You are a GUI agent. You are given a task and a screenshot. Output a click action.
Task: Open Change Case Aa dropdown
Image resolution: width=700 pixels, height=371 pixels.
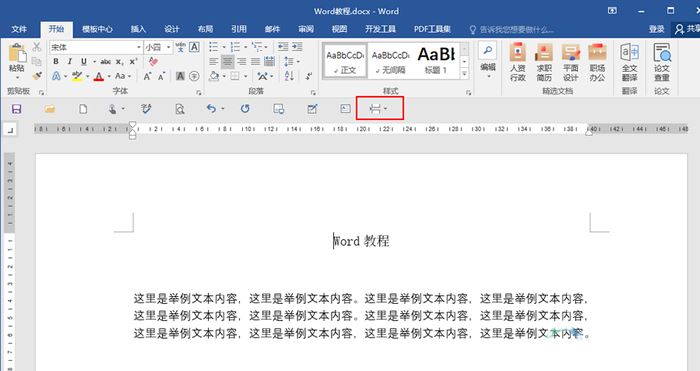click(123, 76)
